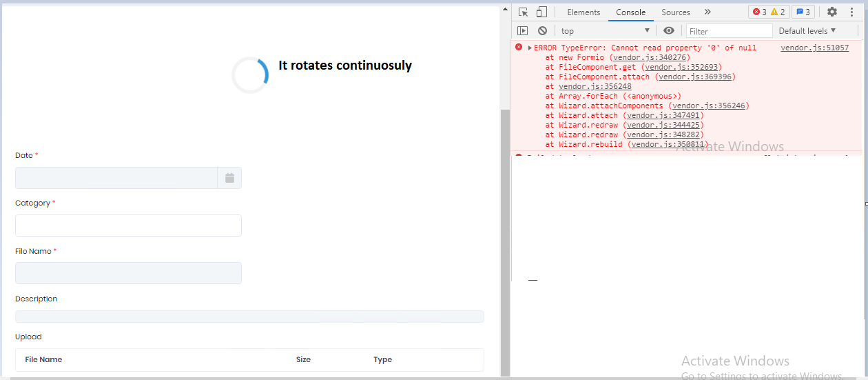The height and width of the screenshot is (380, 868).
Task: Open the vendor.js:352693 link
Action: [x=681, y=68]
